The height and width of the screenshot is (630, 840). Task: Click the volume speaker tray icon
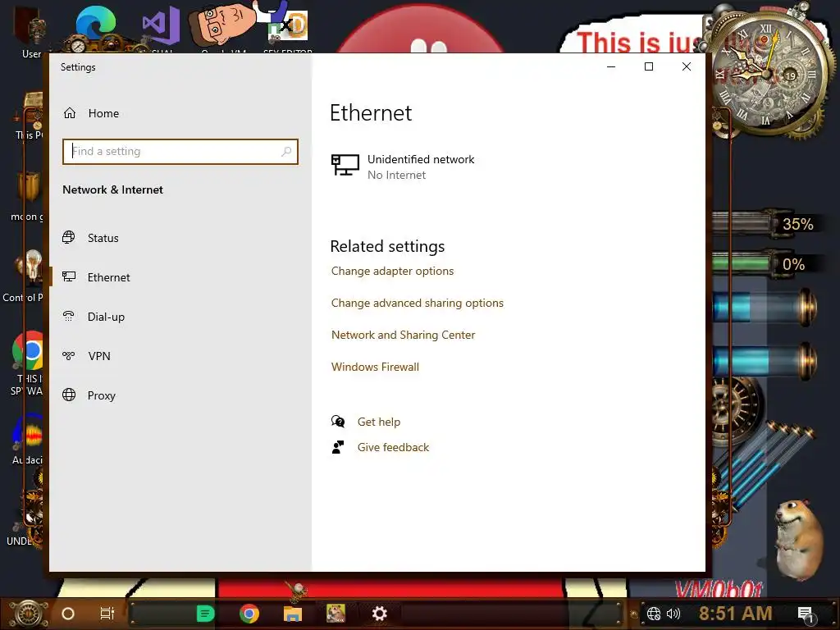[673, 614]
